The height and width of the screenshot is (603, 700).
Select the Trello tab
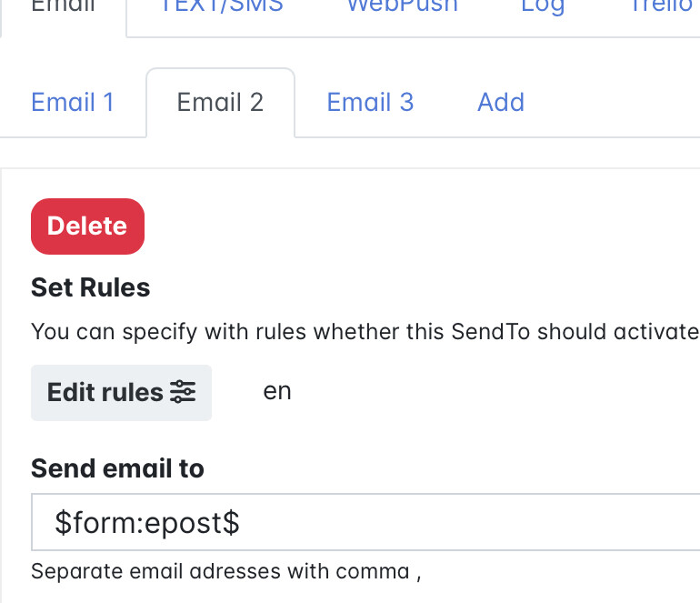click(x=661, y=7)
